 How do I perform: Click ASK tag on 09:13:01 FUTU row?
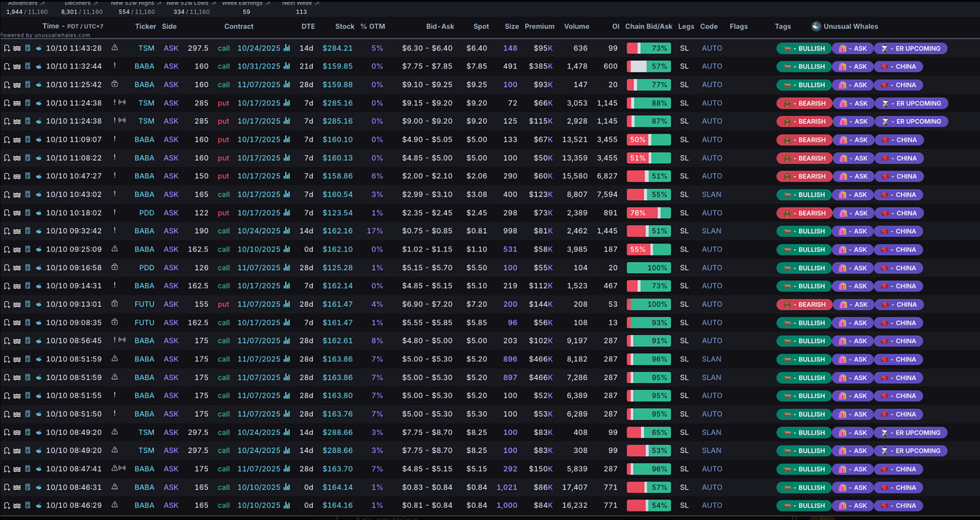tap(853, 304)
